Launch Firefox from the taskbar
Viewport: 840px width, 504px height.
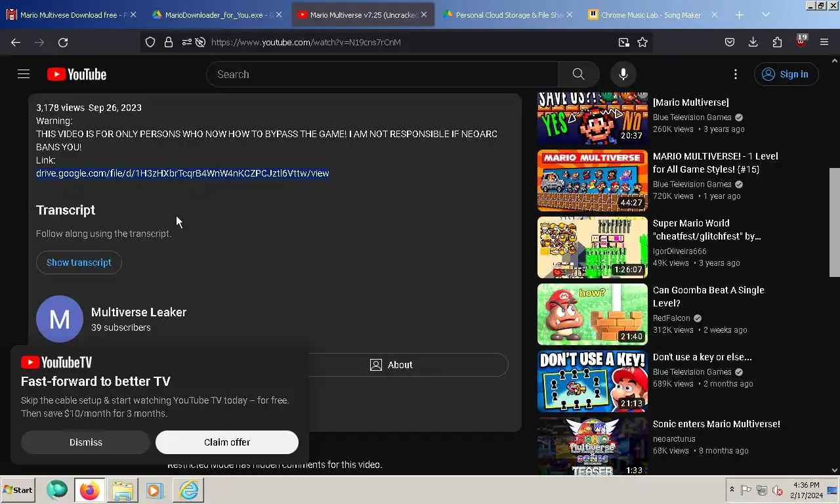click(x=90, y=490)
